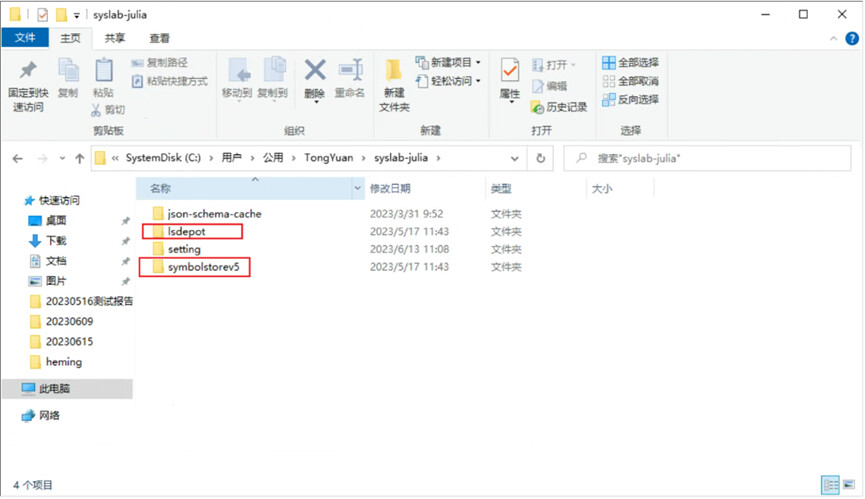Refresh the current folder view
This screenshot has width=865, height=499.
click(x=541, y=159)
